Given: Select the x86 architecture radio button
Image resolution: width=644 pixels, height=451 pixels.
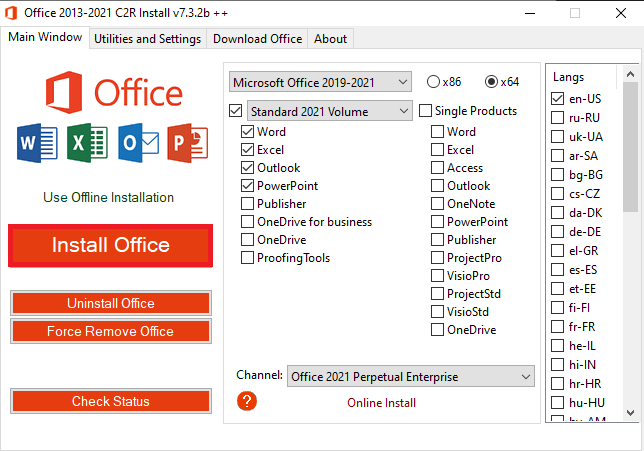Looking at the screenshot, I should click(433, 81).
